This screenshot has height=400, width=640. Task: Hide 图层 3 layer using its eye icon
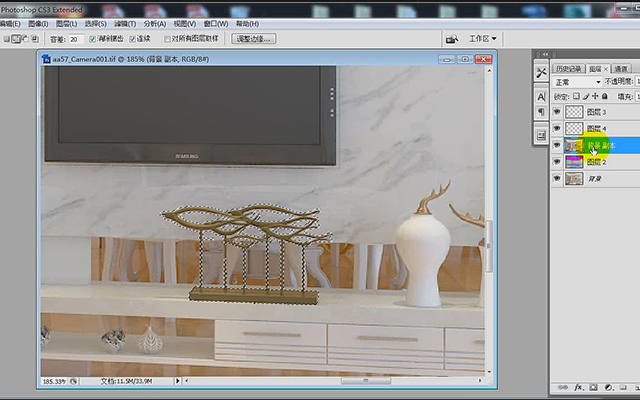point(557,111)
